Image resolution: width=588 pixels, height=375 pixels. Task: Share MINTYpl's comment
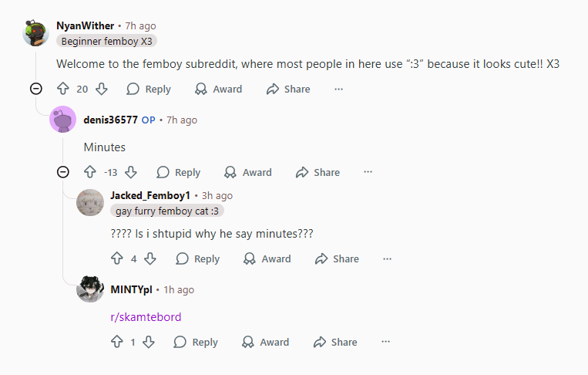click(x=335, y=342)
